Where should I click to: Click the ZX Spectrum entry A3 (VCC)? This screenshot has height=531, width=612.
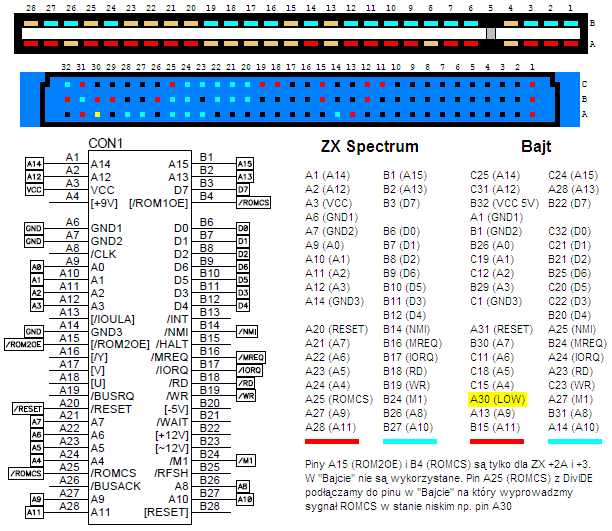(328, 203)
